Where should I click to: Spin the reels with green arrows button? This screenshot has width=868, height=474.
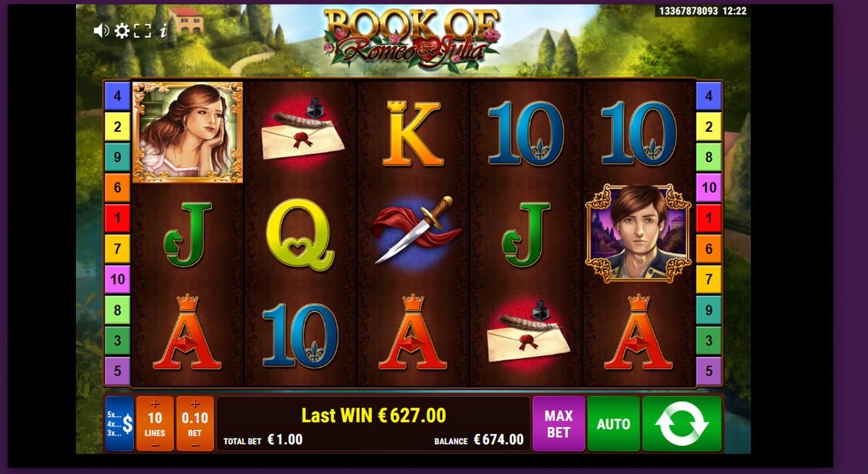681,423
